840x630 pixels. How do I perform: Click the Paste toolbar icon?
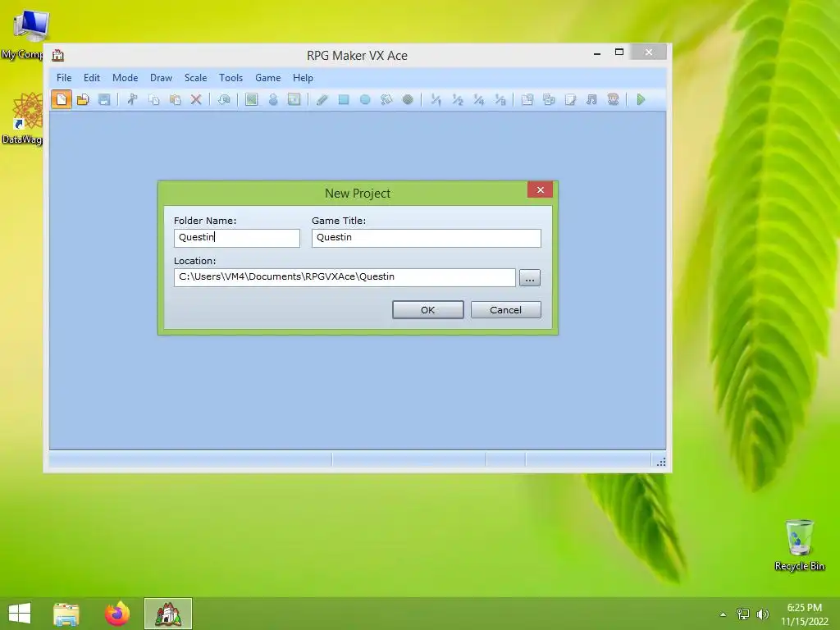(176, 99)
